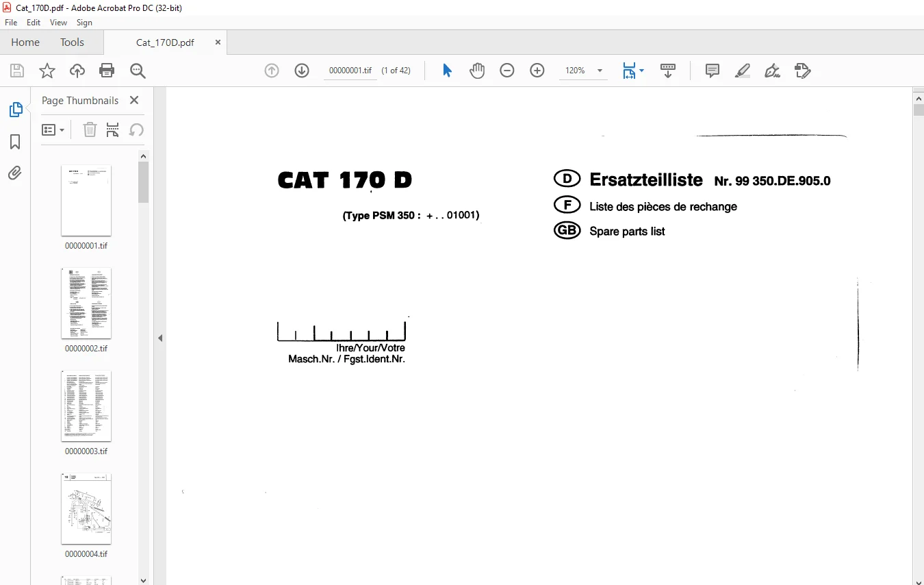Toggle the Page Thumbnails sidebar icon
Image resolution: width=924 pixels, height=585 pixels.
pos(15,110)
